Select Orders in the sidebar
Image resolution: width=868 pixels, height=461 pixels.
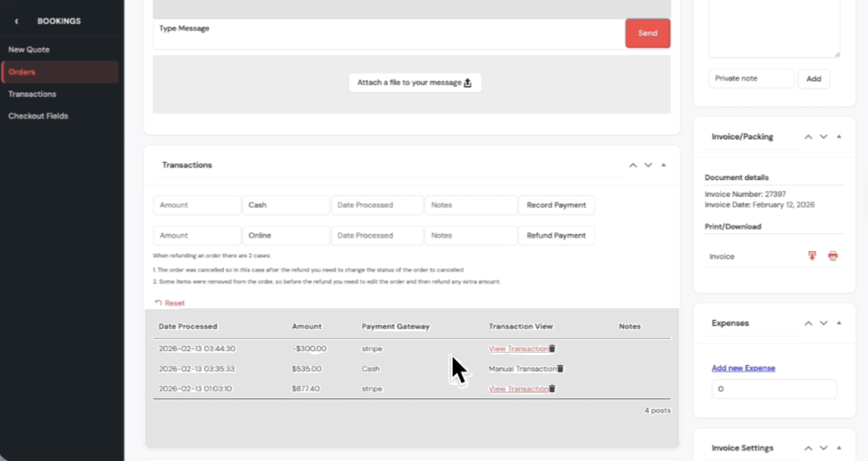[60, 72]
